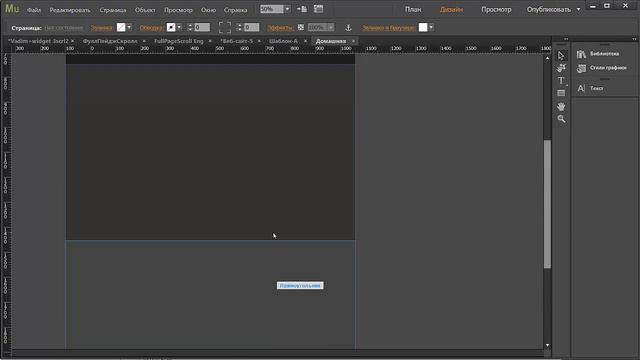Switch to the Шаблон-A tab

point(283,41)
